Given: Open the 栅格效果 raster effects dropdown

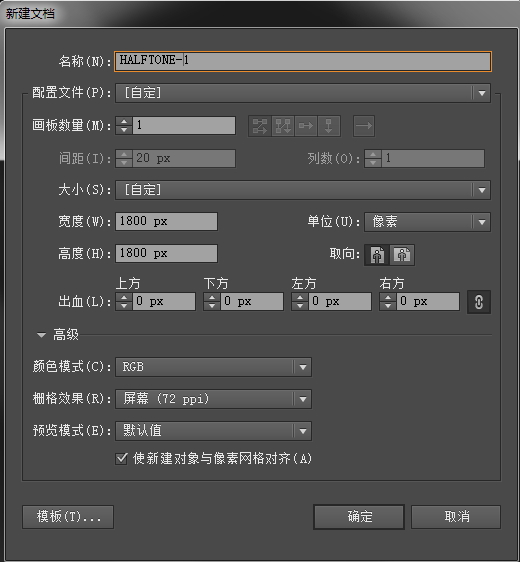Looking at the screenshot, I should point(213,399).
